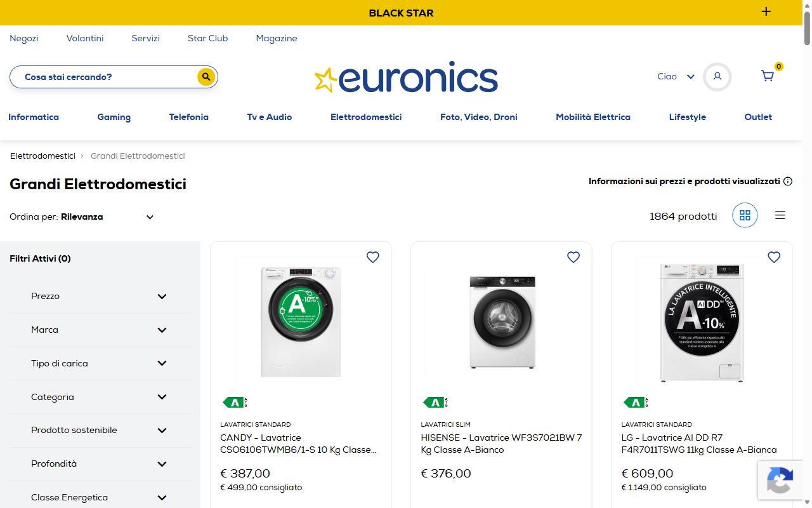Open the Tv e Audio menu
This screenshot has height=508, width=812.
click(270, 117)
